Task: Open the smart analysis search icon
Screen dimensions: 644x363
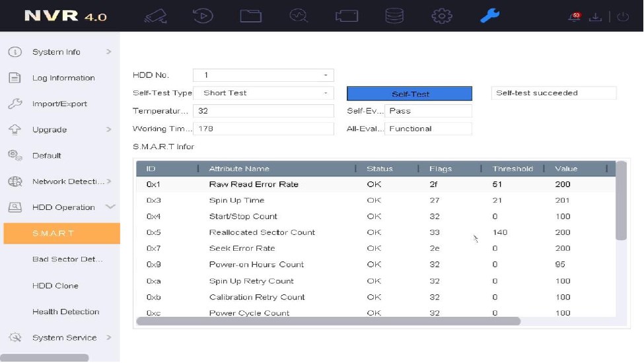Action: pos(299,16)
